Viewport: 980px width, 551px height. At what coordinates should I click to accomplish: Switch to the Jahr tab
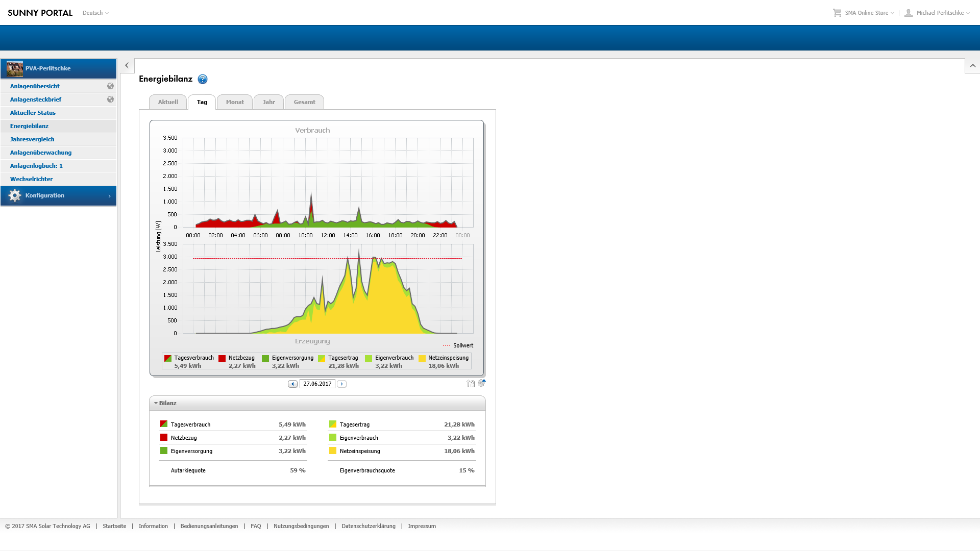point(269,102)
